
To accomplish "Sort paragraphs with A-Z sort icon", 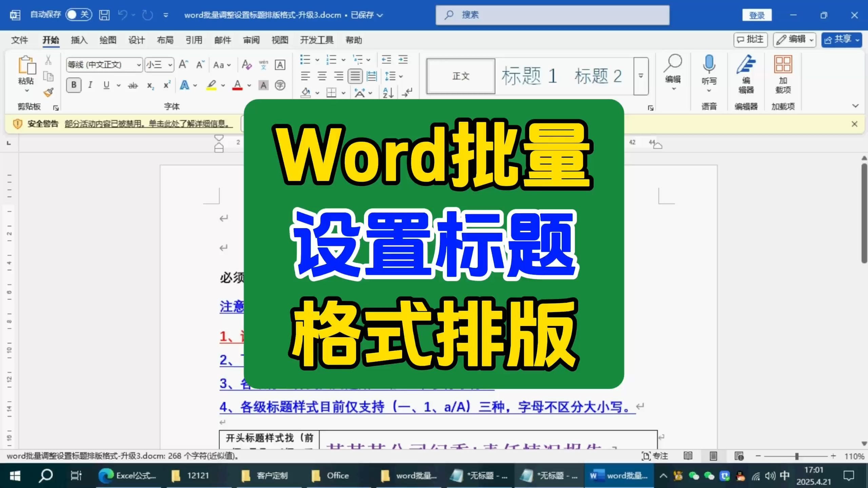I will (388, 93).
